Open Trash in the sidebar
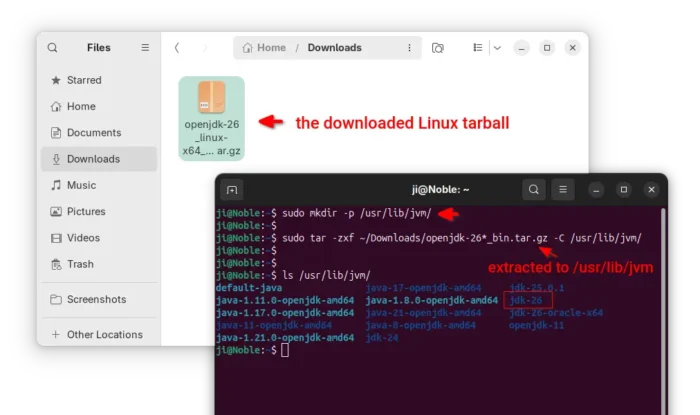 tap(80, 264)
